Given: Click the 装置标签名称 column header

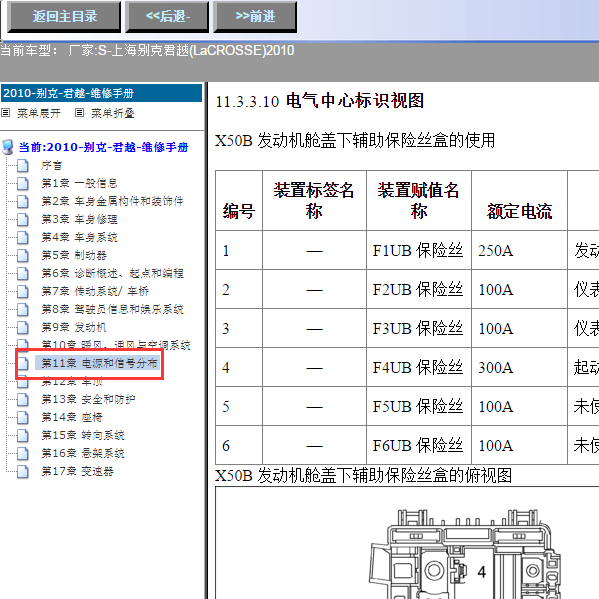Looking at the screenshot, I should [314, 201].
